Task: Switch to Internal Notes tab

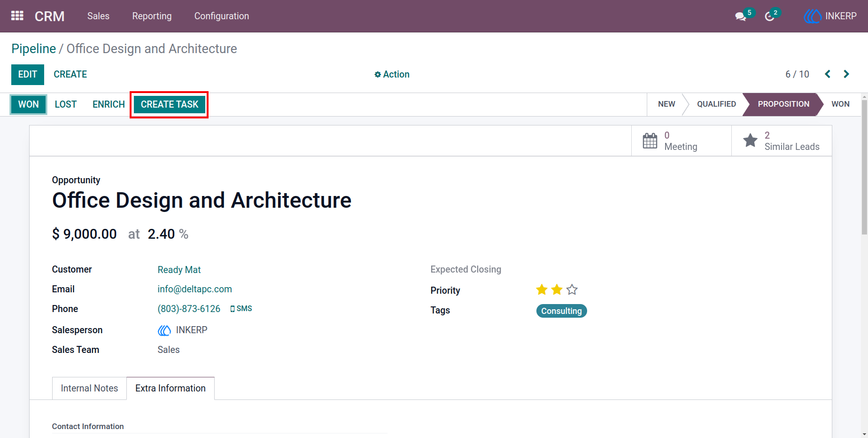Action: [x=89, y=388]
